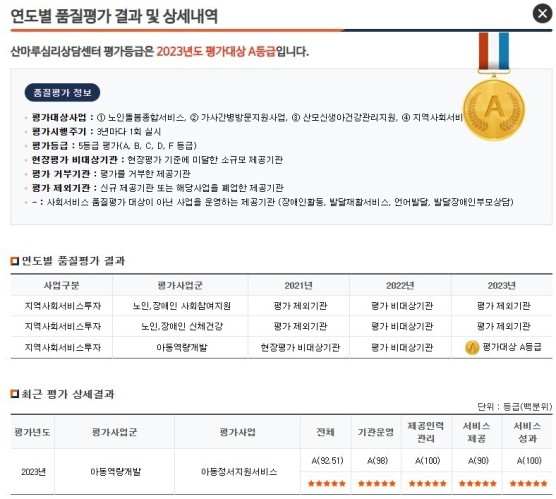This screenshot has height=499, width=556.
Task: Select the 평가사업군 header in yearly table
Action: coord(180,285)
